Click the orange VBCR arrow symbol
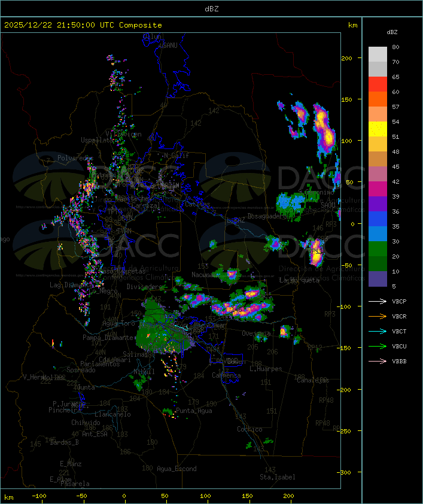Screen dimensions: 423x504 pos(378,316)
